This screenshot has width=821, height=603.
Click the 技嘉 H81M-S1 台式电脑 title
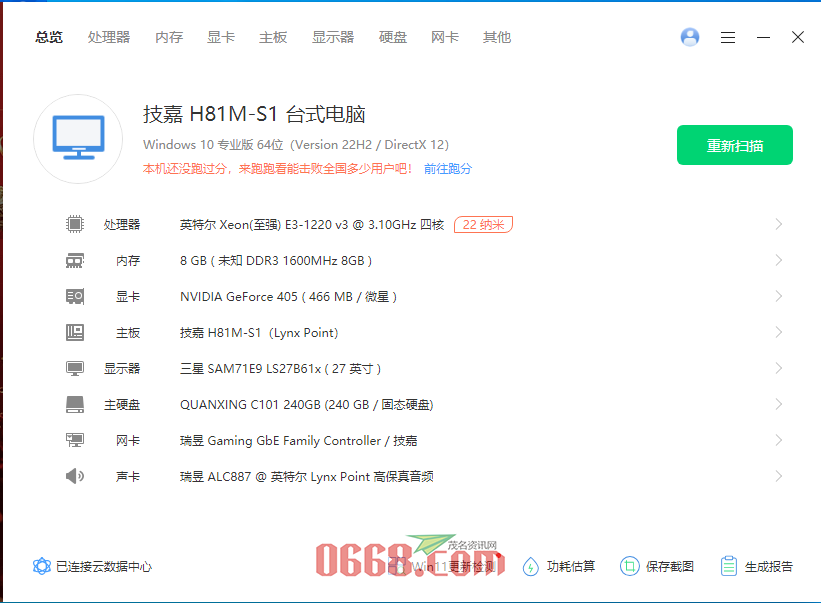(254, 114)
